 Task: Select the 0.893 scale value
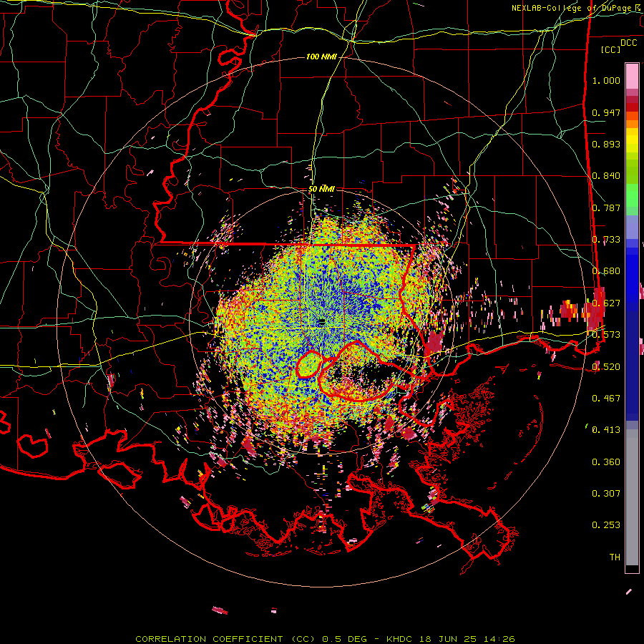click(606, 144)
